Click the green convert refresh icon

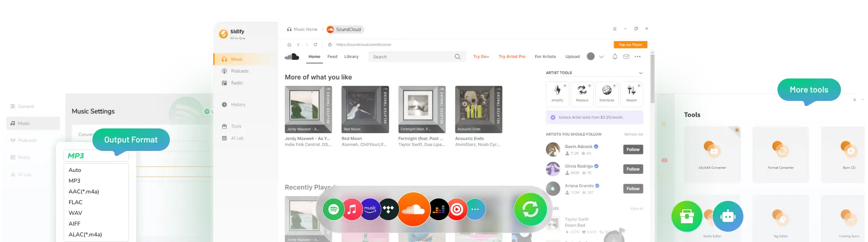click(530, 209)
